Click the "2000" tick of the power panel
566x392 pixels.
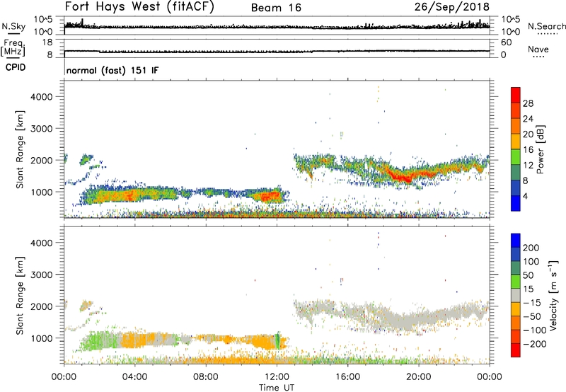click(42, 160)
